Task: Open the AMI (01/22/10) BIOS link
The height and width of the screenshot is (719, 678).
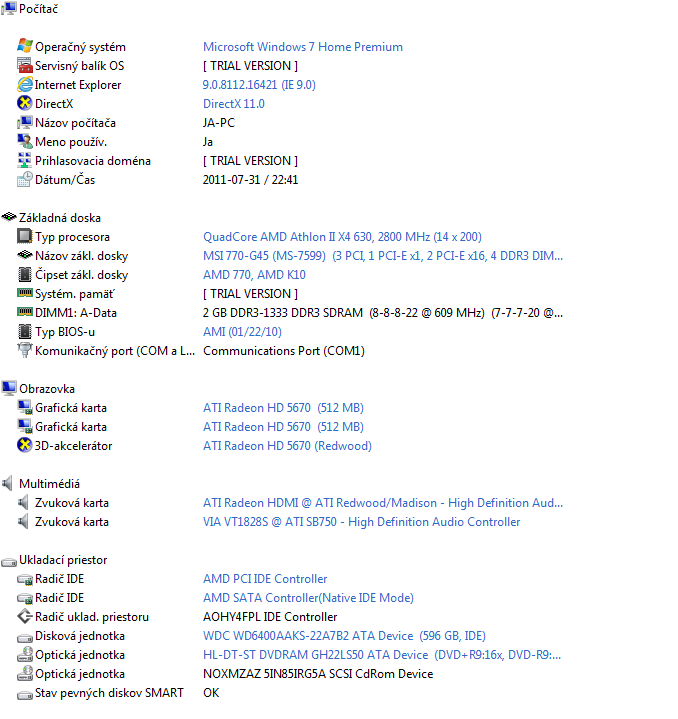Action: coord(242,332)
